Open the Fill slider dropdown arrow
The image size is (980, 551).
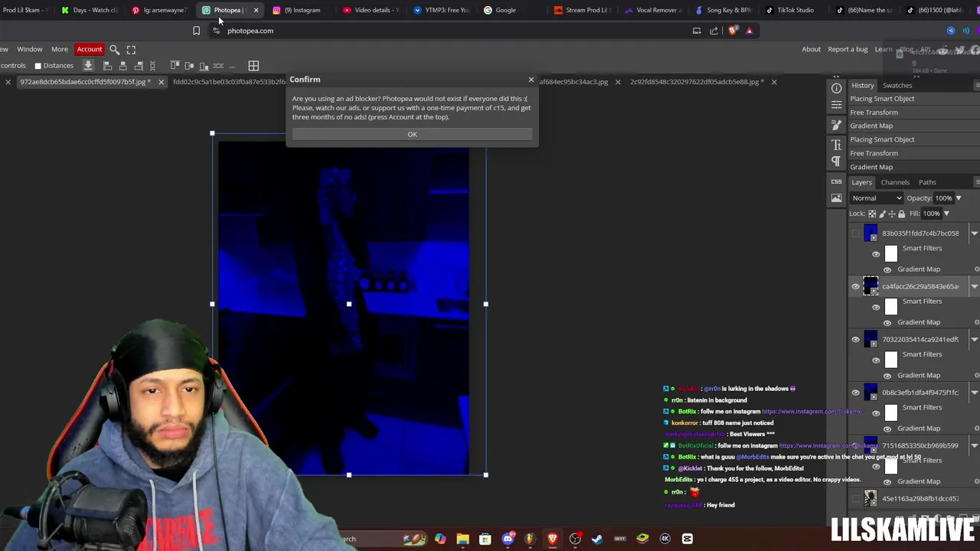946,214
